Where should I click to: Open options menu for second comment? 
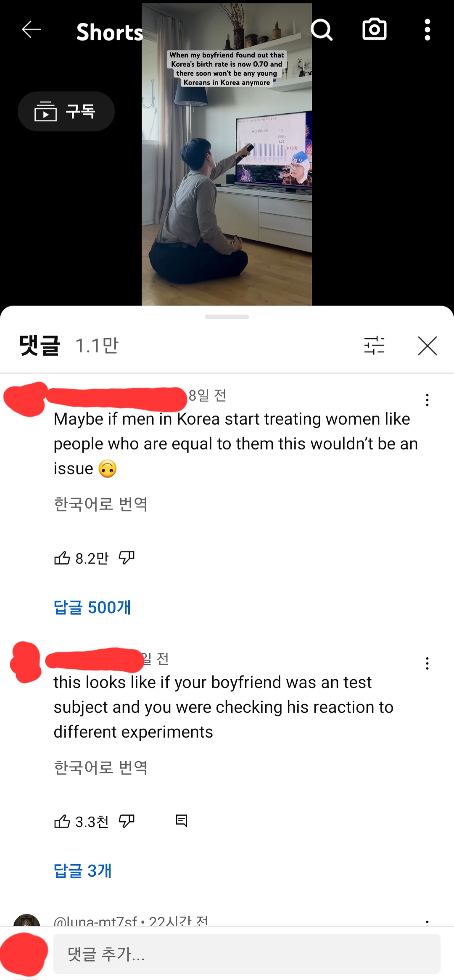click(427, 663)
